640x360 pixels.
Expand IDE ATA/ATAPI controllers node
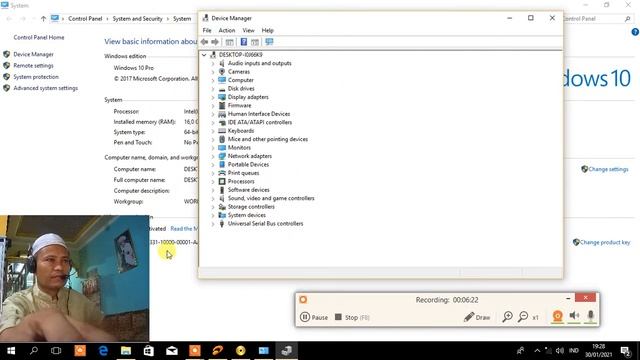(x=213, y=122)
